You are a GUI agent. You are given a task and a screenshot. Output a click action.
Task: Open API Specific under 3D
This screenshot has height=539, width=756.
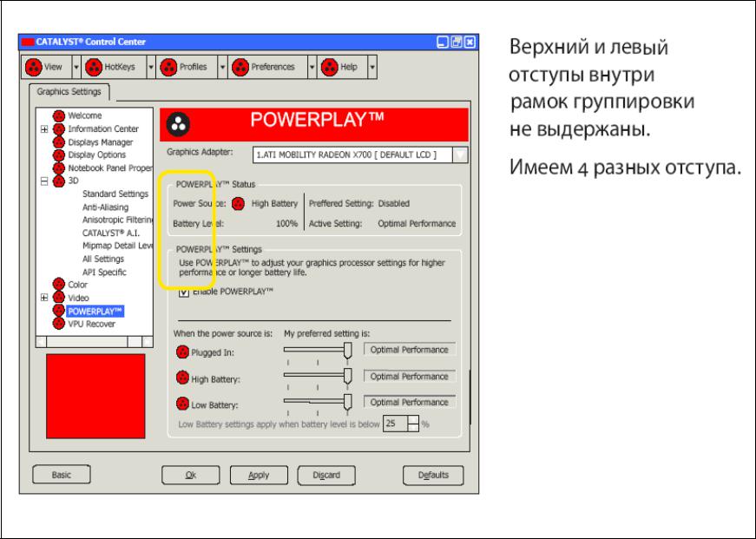(104, 273)
